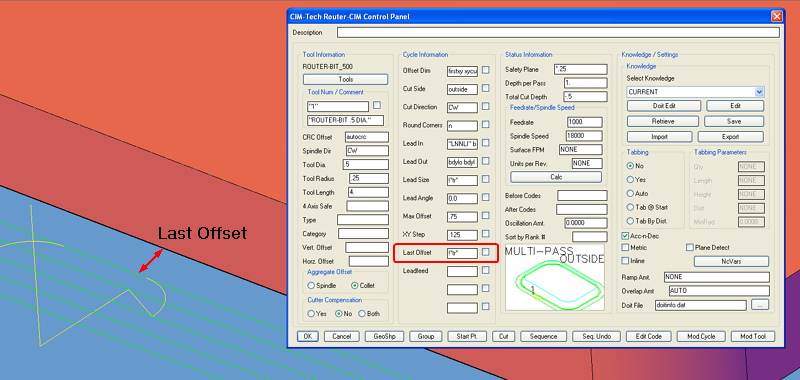Click the Edit button in Knowledge
Screen dimensions: 800x380
coord(735,106)
